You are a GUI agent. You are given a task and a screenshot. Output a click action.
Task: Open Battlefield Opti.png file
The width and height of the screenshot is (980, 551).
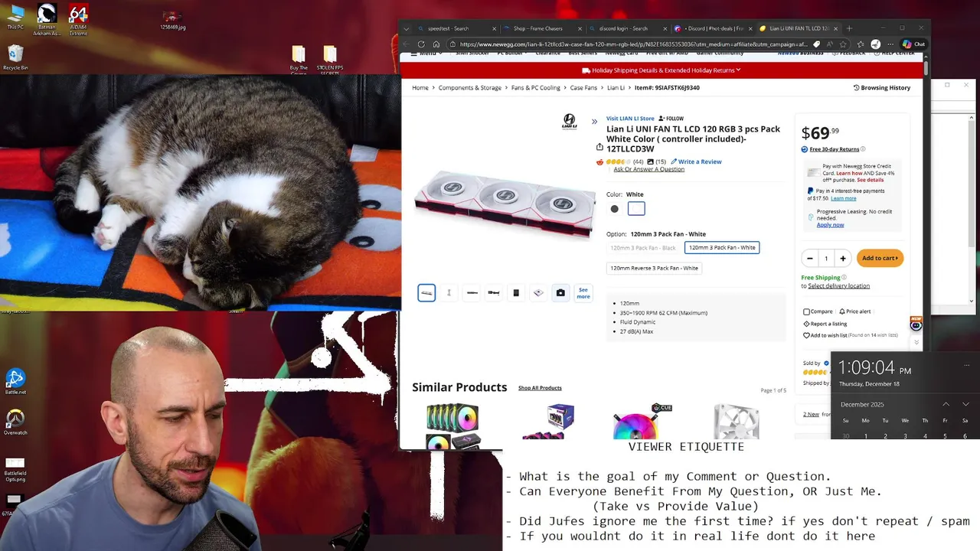[x=15, y=470]
